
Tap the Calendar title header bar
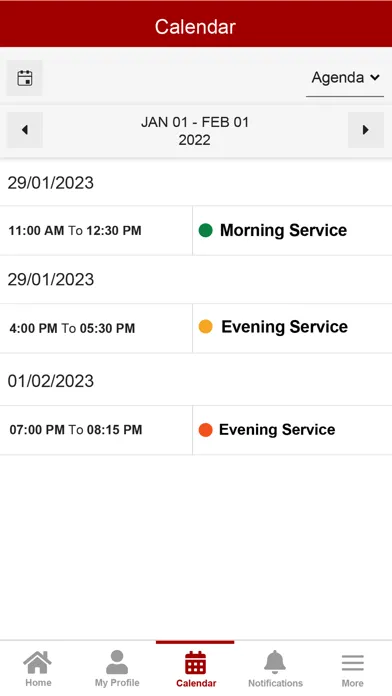[196, 25]
